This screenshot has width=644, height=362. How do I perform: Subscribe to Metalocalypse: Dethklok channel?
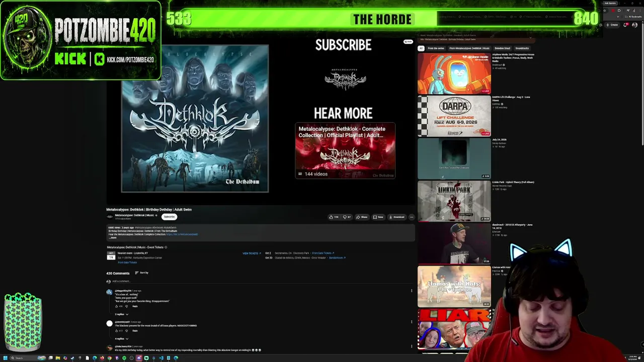coord(169,217)
